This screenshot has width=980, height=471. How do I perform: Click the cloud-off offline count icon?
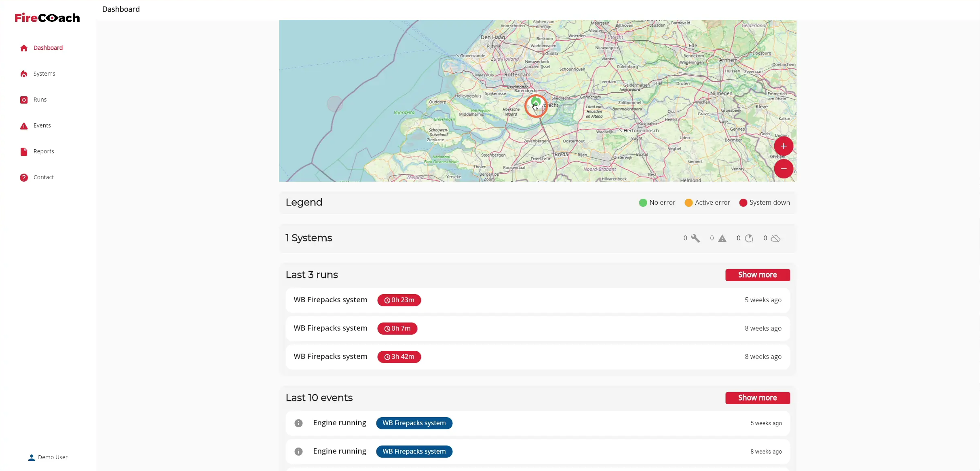775,238
